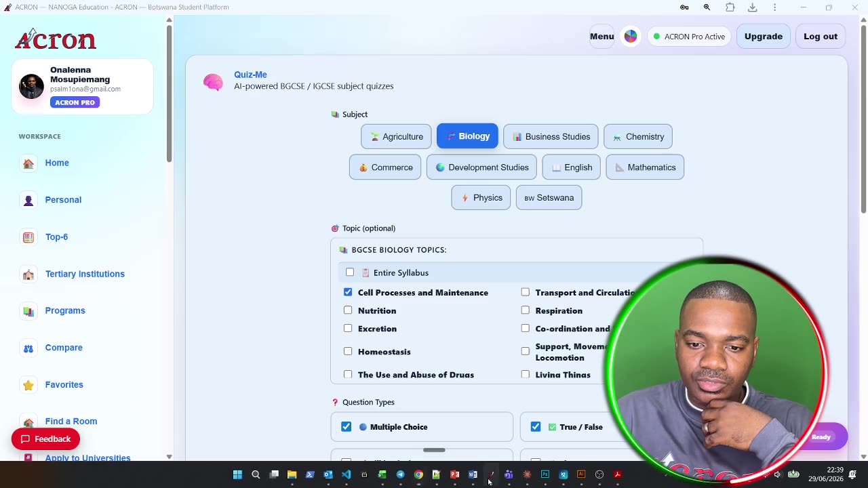Image resolution: width=868 pixels, height=488 pixels.
Task: Open the Feedback button
Action: (x=45, y=439)
